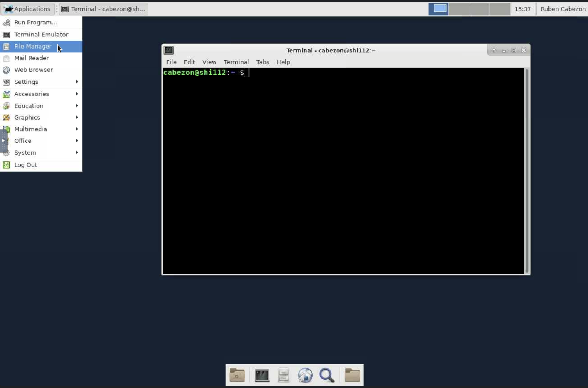Open the terminal's Edit menu
Viewport: 588px width, 388px height.
[189, 62]
